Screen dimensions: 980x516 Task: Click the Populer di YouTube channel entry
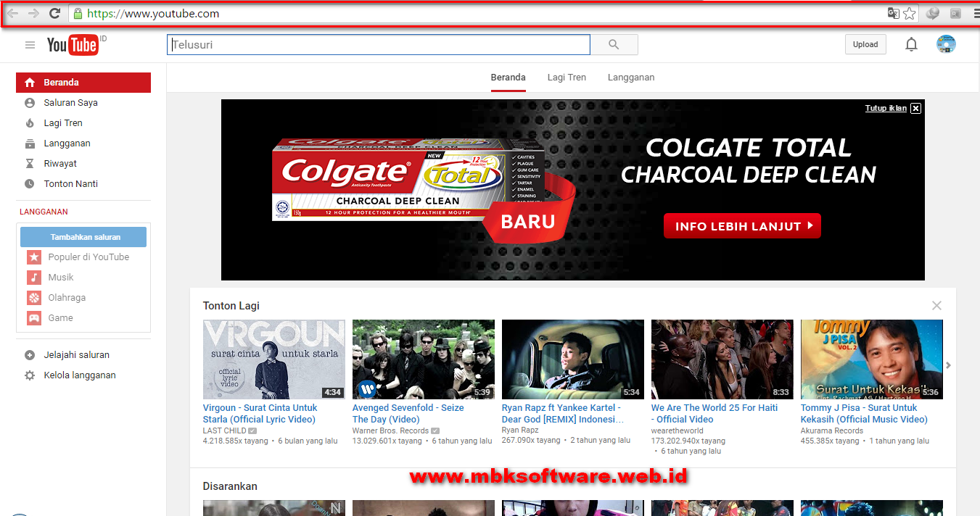(x=83, y=257)
